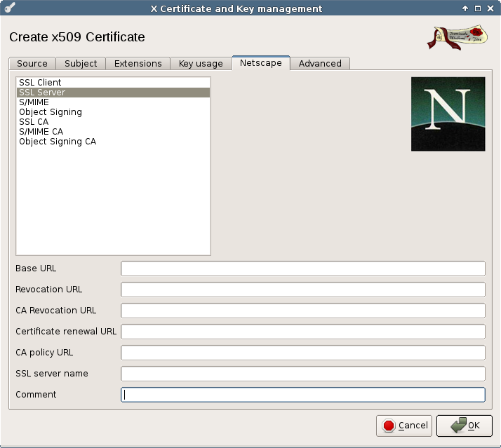Switch to the Source tab
The image size is (501, 448).
pos(32,63)
